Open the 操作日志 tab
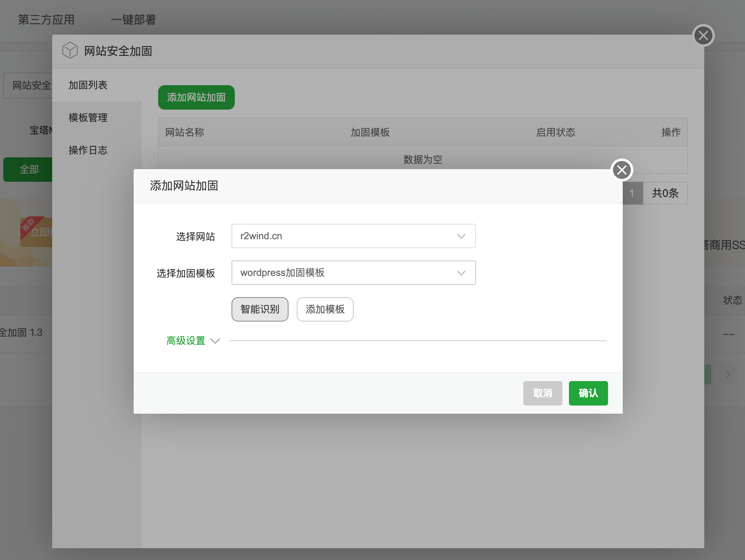This screenshot has width=745, height=560. coord(97,150)
